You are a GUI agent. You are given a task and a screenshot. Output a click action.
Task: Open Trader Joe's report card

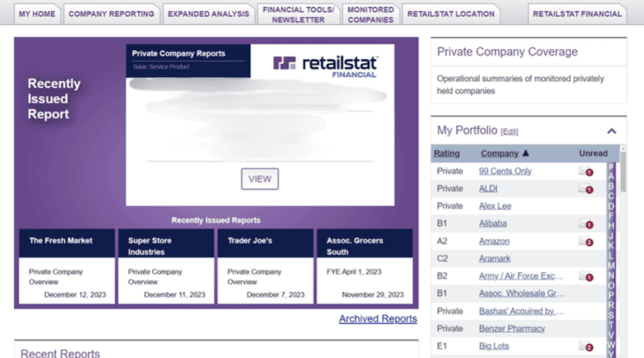[266, 266]
